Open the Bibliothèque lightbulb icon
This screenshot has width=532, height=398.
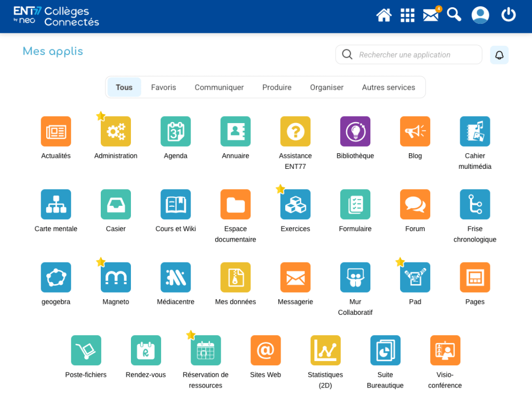[x=355, y=131]
